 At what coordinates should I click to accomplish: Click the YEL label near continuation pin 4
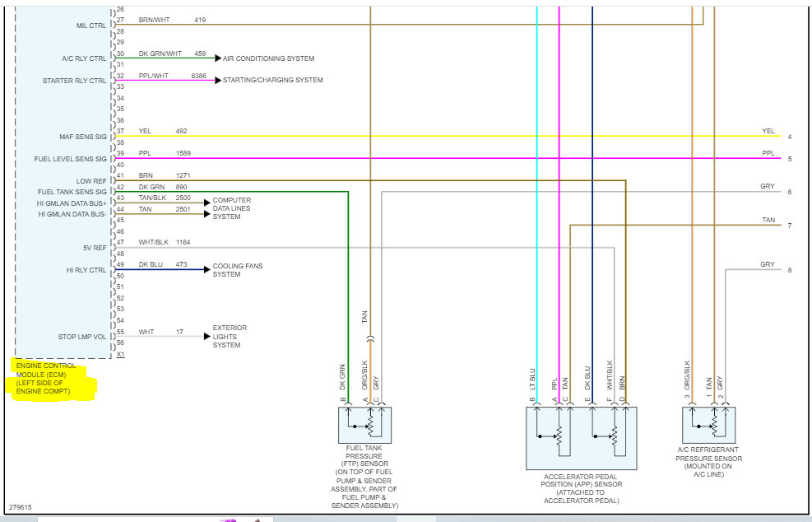[768, 131]
